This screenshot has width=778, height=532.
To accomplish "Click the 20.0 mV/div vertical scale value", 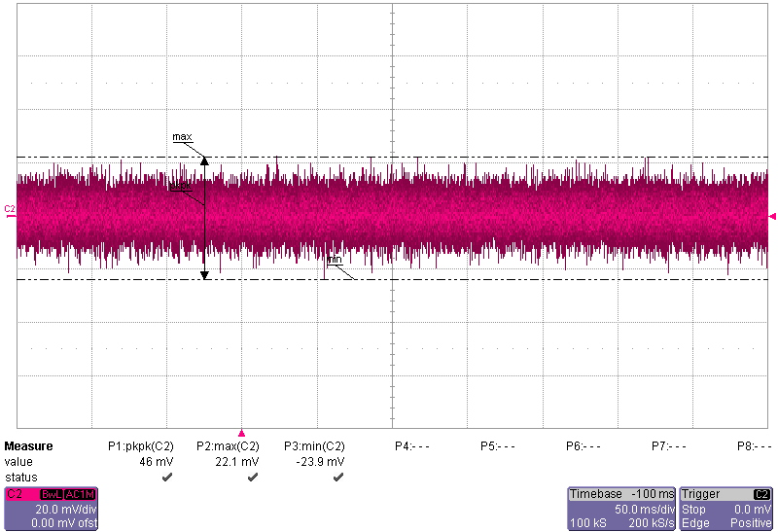I will click(56, 509).
